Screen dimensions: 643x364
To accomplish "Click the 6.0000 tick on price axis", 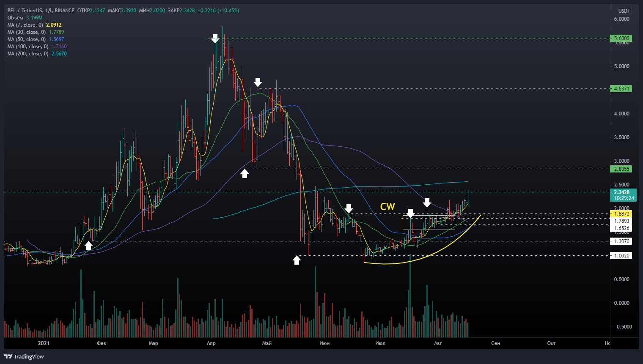I will (x=621, y=19).
